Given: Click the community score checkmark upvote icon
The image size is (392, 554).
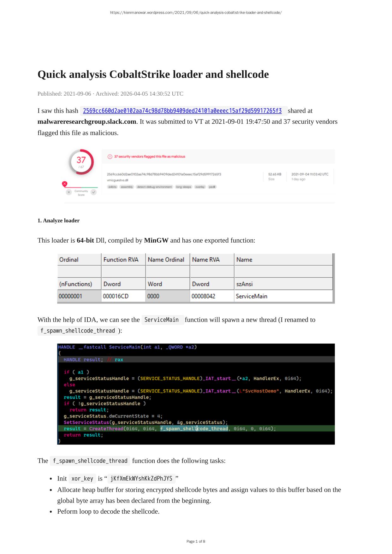Looking at the screenshot, I should click(x=94, y=192).
